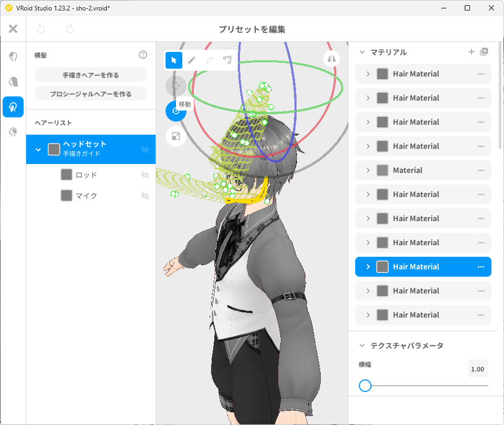Choose the eraser tool in viewport toolbar
The height and width of the screenshot is (425, 504).
click(x=210, y=60)
